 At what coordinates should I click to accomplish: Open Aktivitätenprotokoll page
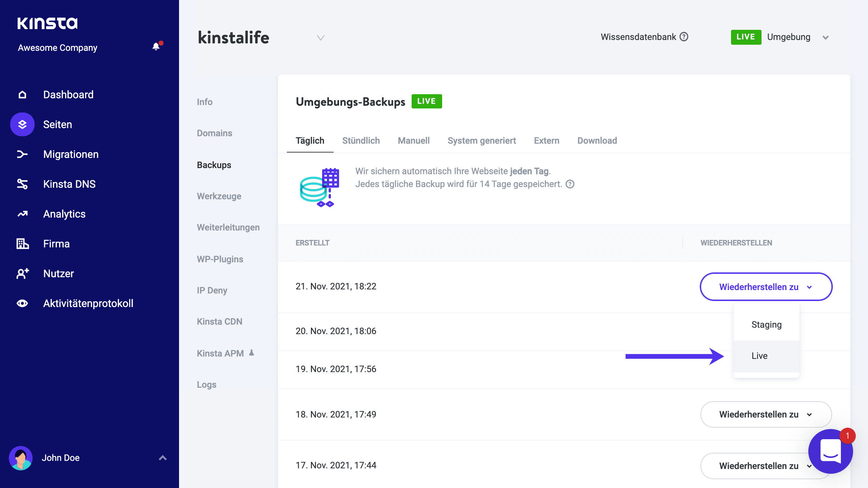coord(88,303)
